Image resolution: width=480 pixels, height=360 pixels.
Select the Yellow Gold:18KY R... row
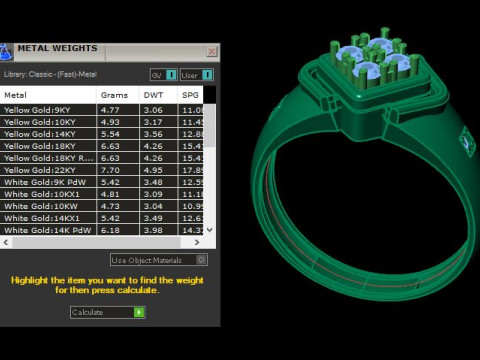tap(101, 158)
